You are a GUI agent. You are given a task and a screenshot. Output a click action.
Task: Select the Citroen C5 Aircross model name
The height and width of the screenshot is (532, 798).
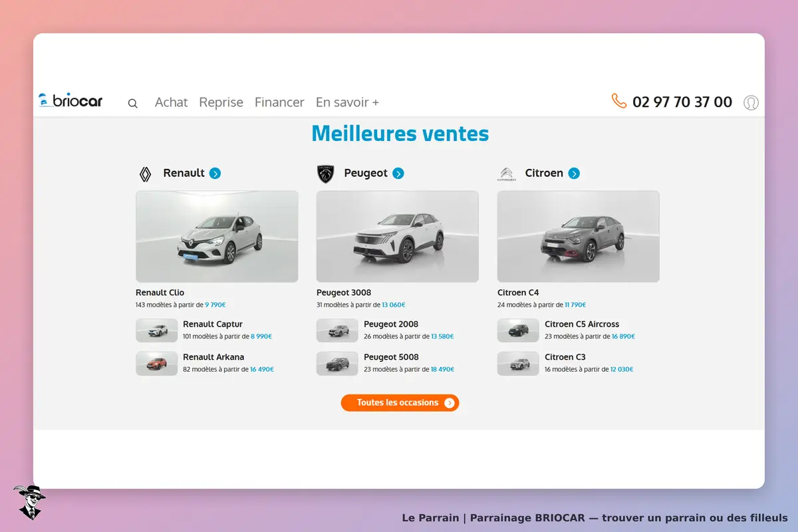click(x=582, y=325)
